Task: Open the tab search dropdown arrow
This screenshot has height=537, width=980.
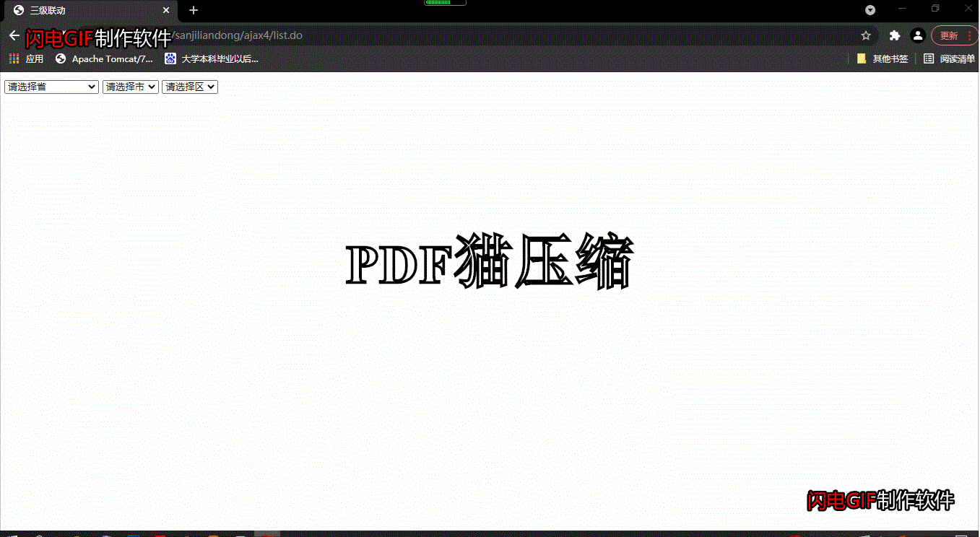Action: [x=870, y=10]
